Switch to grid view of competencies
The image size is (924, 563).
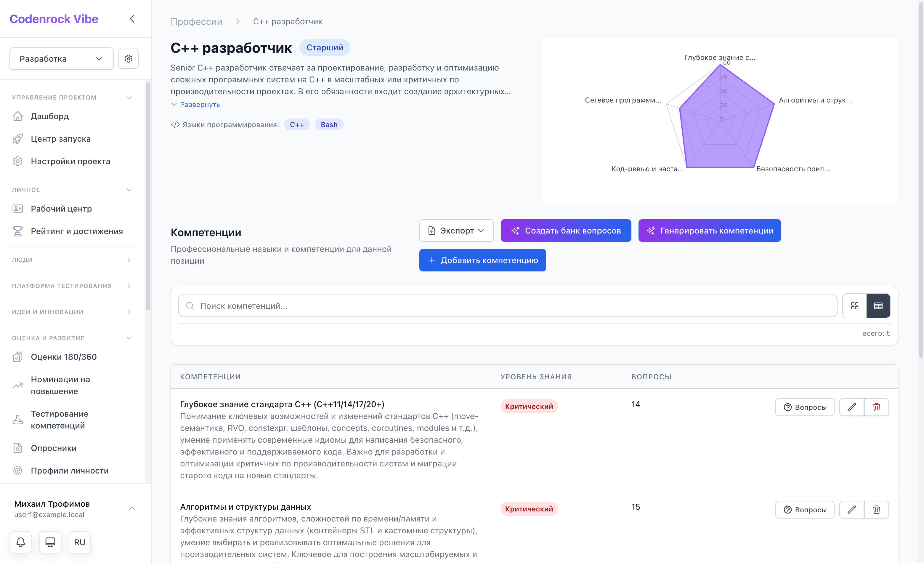click(x=855, y=306)
